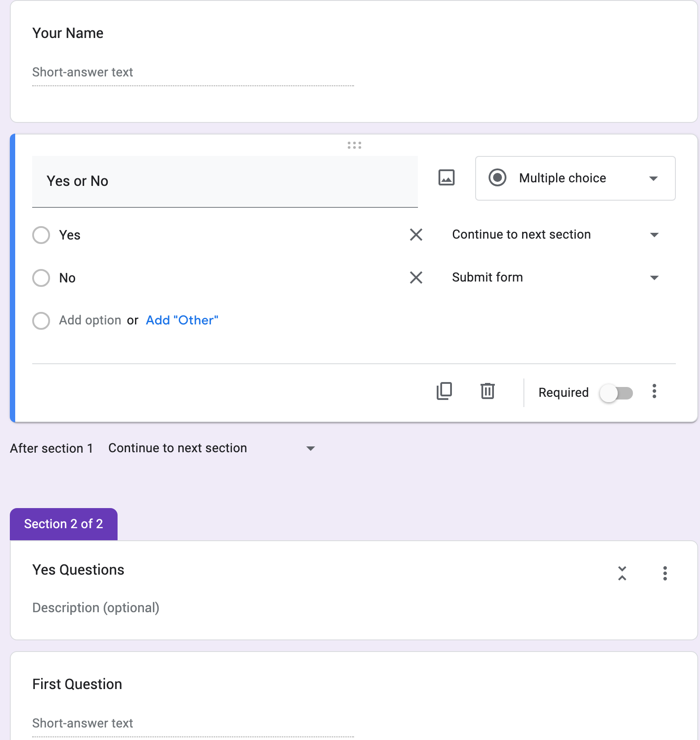Image resolution: width=700 pixels, height=740 pixels.
Task: Select the No radio button
Action: point(41,278)
